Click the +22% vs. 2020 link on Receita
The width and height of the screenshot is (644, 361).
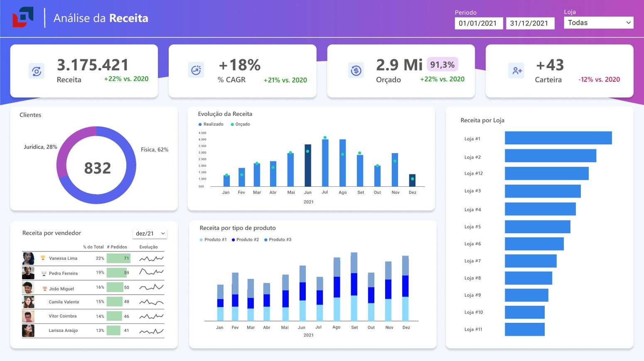coord(126,79)
